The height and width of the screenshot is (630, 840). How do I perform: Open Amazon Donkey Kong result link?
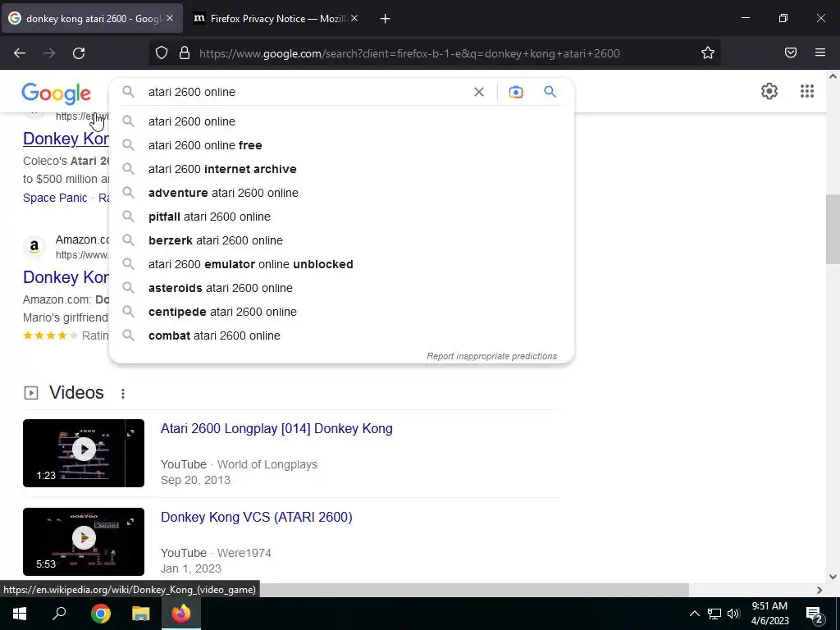click(x=66, y=277)
